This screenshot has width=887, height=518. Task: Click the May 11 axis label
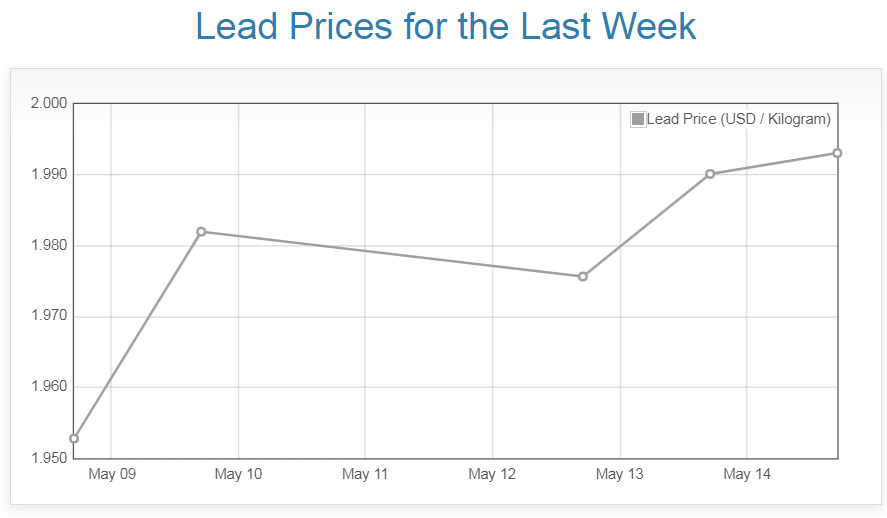(365, 474)
